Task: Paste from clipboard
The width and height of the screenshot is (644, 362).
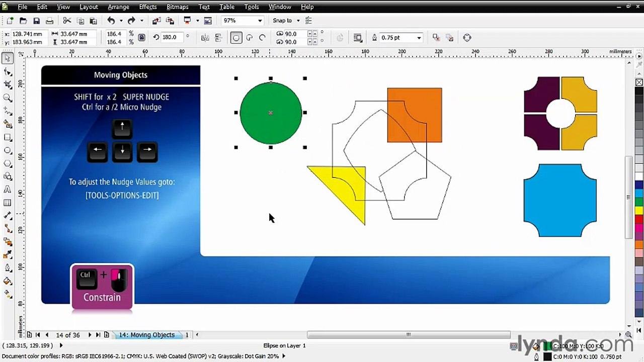Action: (x=93, y=21)
